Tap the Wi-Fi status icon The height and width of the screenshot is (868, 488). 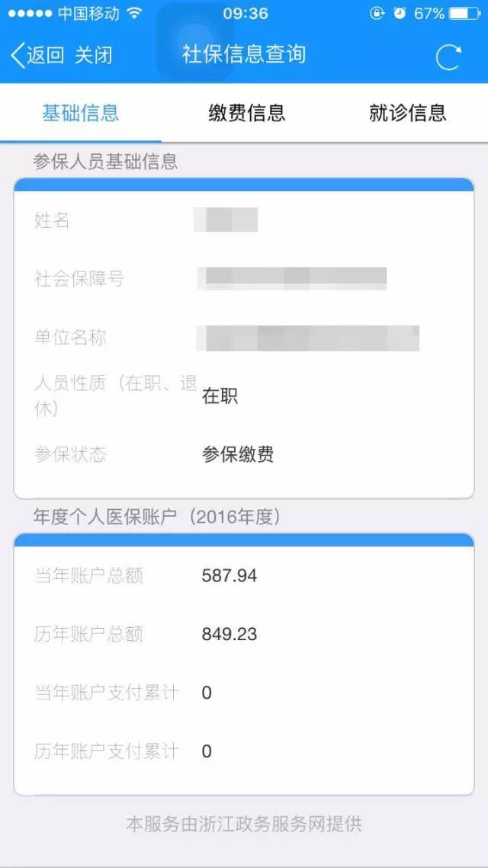(135, 14)
